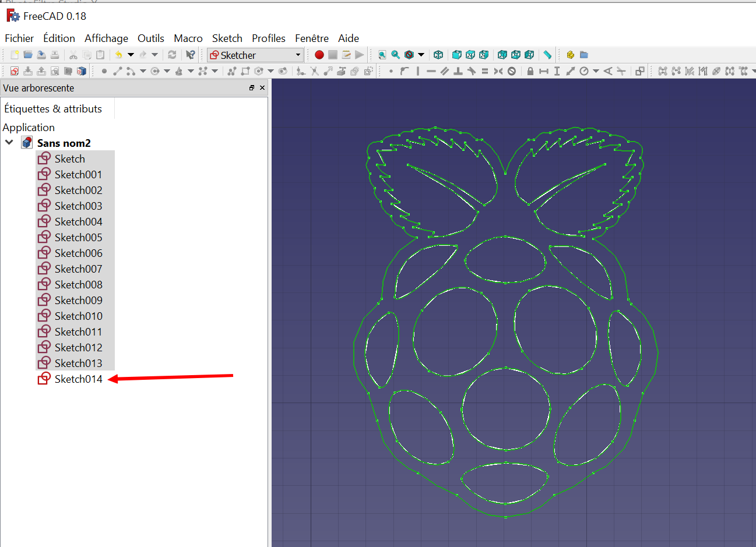Apply the parallel constraint

click(444, 71)
